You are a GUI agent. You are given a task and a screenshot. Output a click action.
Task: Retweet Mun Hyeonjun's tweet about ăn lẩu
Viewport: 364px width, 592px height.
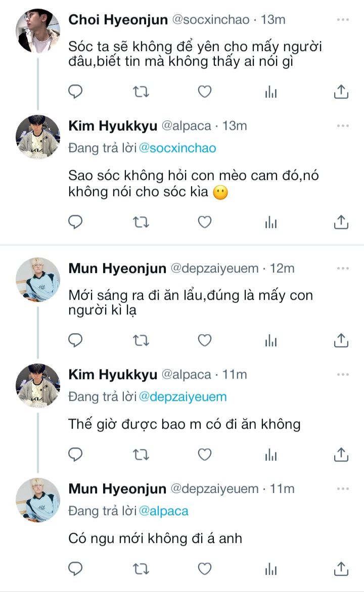tap(140, 340)
